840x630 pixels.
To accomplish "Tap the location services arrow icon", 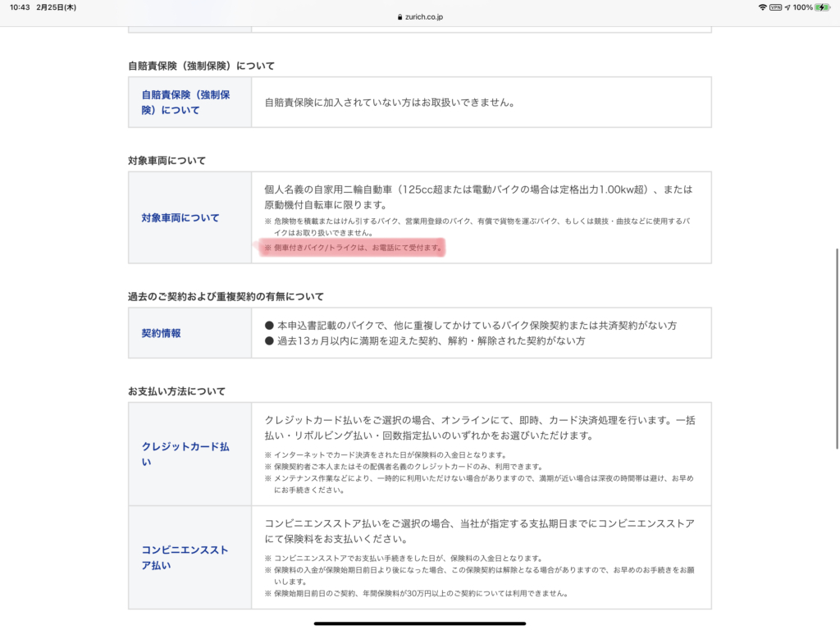I will [787, 7].
